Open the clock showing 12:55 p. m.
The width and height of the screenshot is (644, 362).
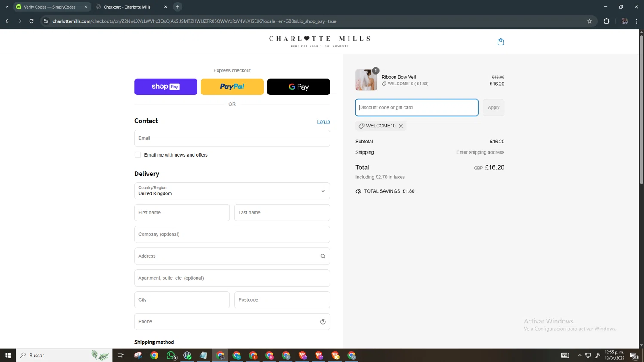(614, 355)
